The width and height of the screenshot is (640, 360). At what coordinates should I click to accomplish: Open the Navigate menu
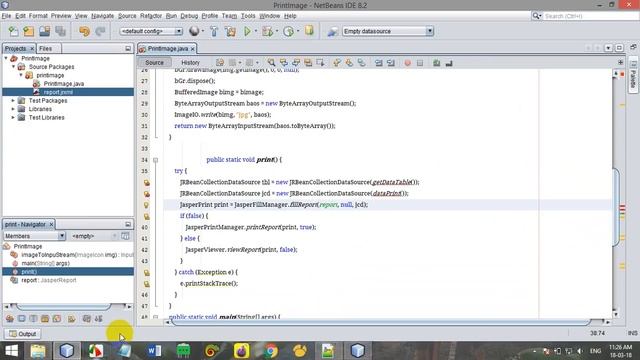click(x=102, y=16)
